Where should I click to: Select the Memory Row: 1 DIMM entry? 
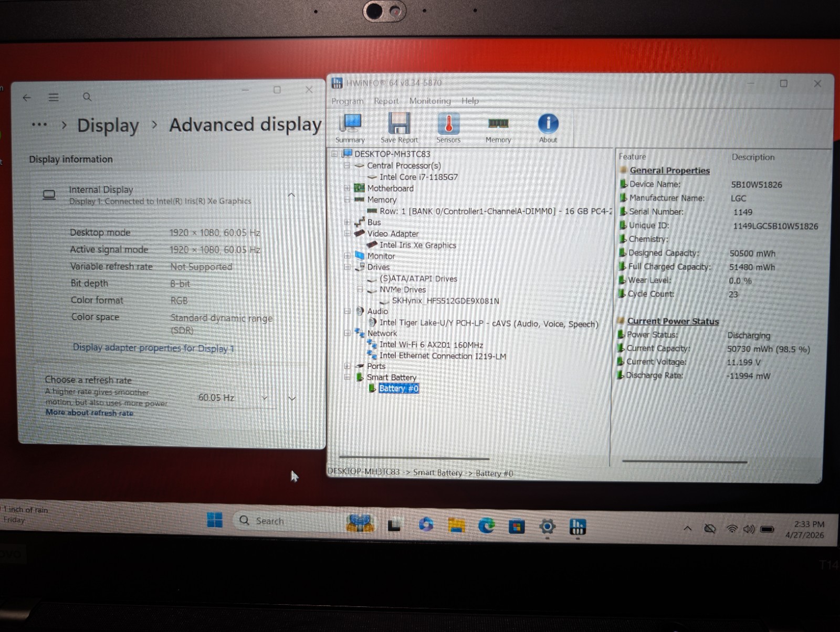click(496, 211)
